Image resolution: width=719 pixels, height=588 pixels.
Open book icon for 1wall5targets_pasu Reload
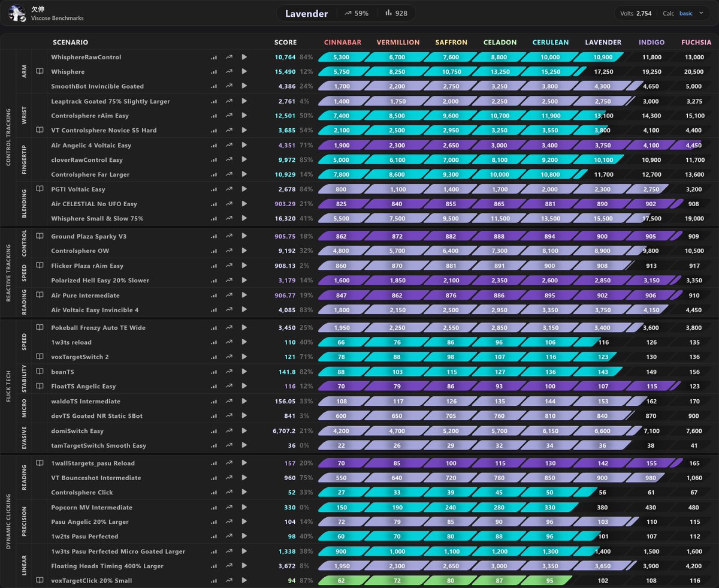coord(40,463)
